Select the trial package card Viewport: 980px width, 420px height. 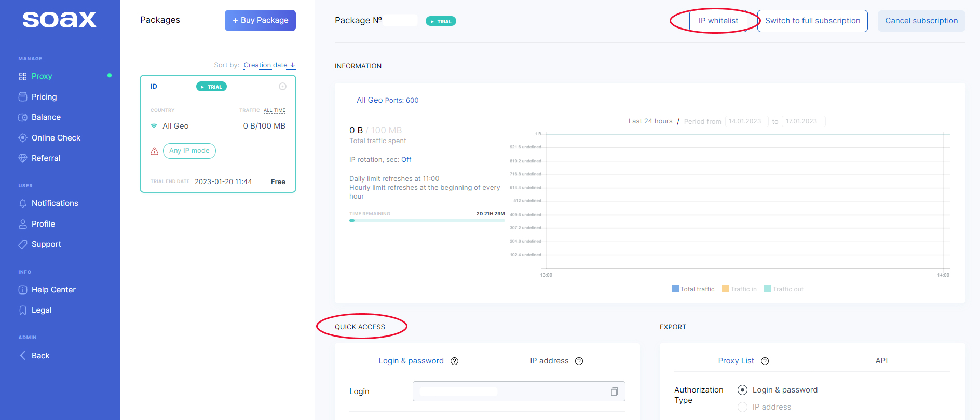218,134
